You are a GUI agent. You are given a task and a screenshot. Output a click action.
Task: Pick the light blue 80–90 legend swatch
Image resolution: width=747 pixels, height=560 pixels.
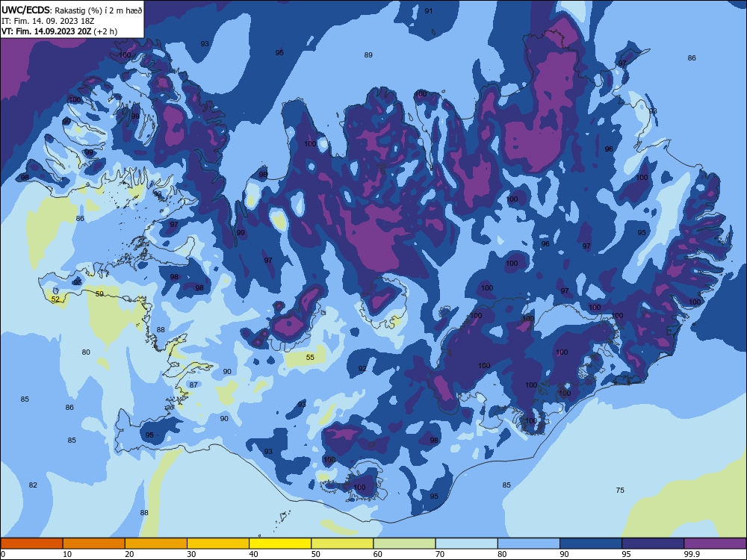point(529,544)
